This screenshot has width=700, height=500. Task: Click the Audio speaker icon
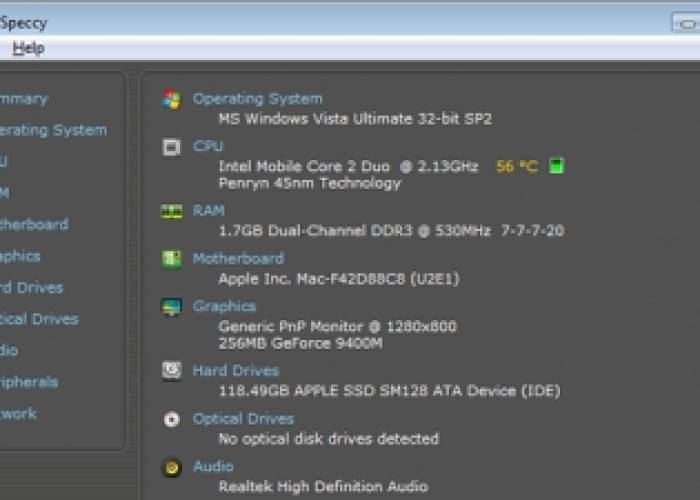click(171, 467)
